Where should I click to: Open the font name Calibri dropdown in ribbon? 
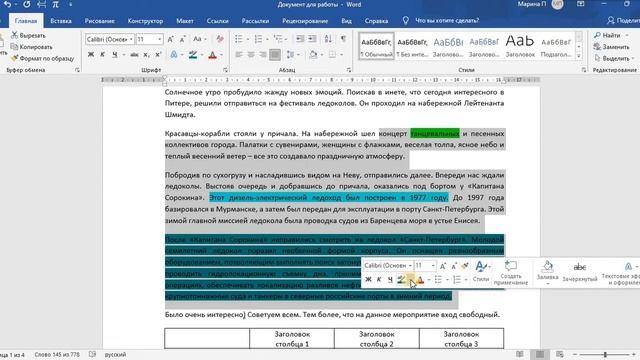point(131,39)
